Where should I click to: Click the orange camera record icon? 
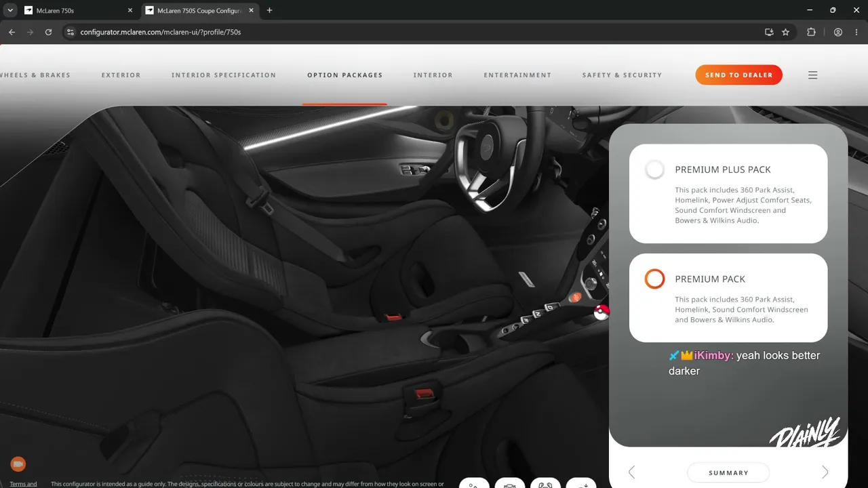[x=18, y=464]
